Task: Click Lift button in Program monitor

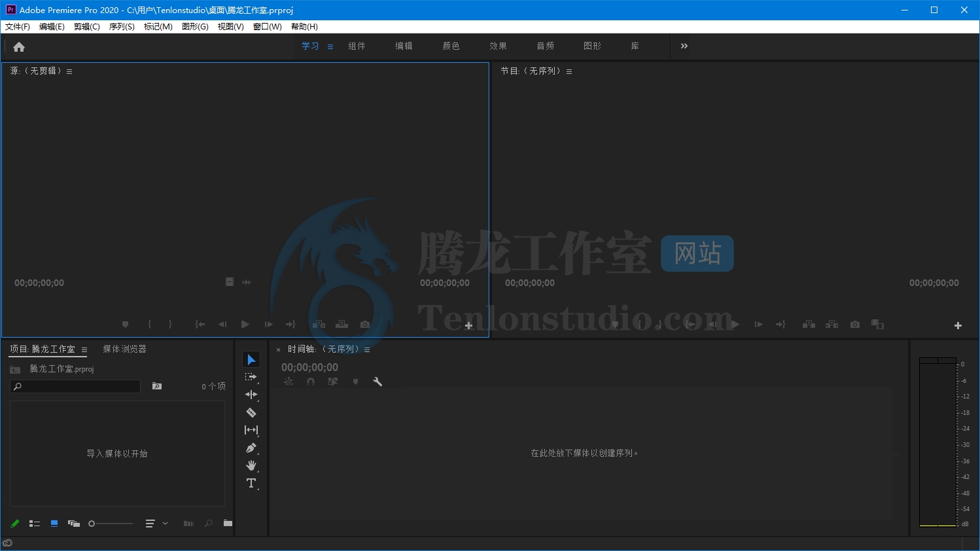Action: (809, 325)
